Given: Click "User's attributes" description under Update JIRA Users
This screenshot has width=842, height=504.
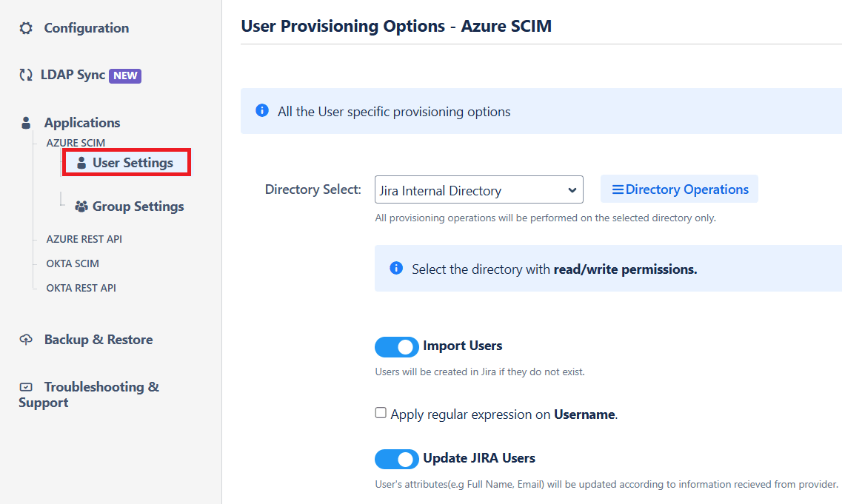Looking at the screenshot, I should coord(607,484).
